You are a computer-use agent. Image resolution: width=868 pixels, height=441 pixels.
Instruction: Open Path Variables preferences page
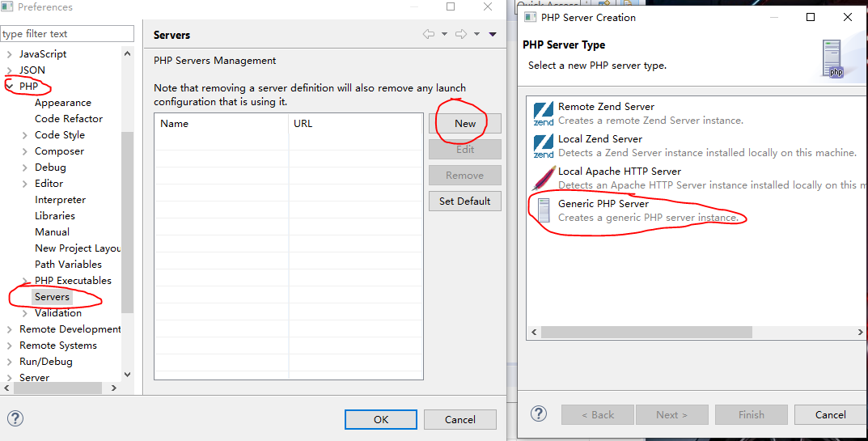click(x=68, y=265)
